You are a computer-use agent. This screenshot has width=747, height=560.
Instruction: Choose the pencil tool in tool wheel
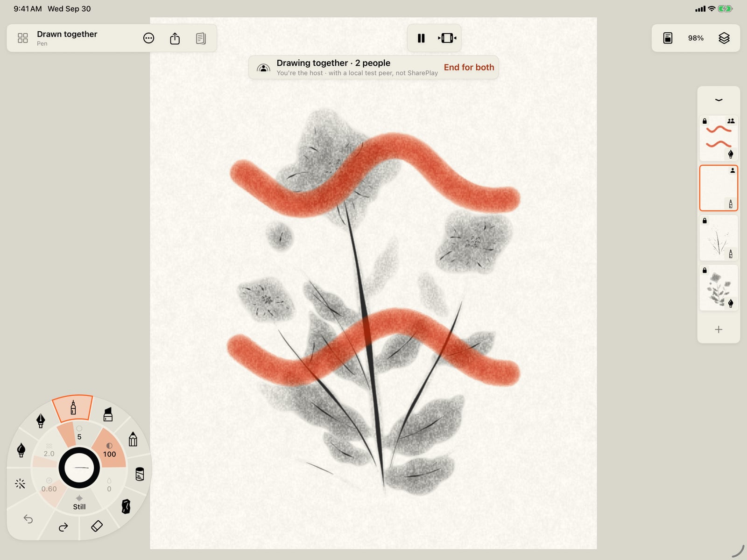[x=133, y=439]
